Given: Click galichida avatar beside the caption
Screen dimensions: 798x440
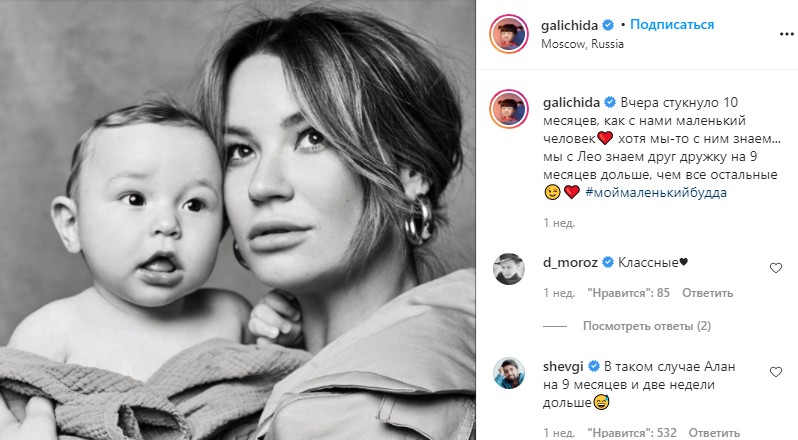Looking at the screenshot, I should pos(508,109).
